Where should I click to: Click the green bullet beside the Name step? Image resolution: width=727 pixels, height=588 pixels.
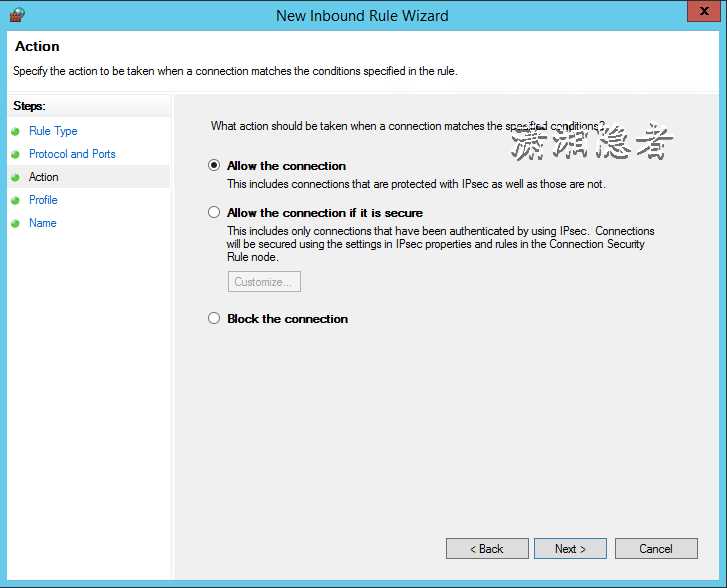pos(15,223)
